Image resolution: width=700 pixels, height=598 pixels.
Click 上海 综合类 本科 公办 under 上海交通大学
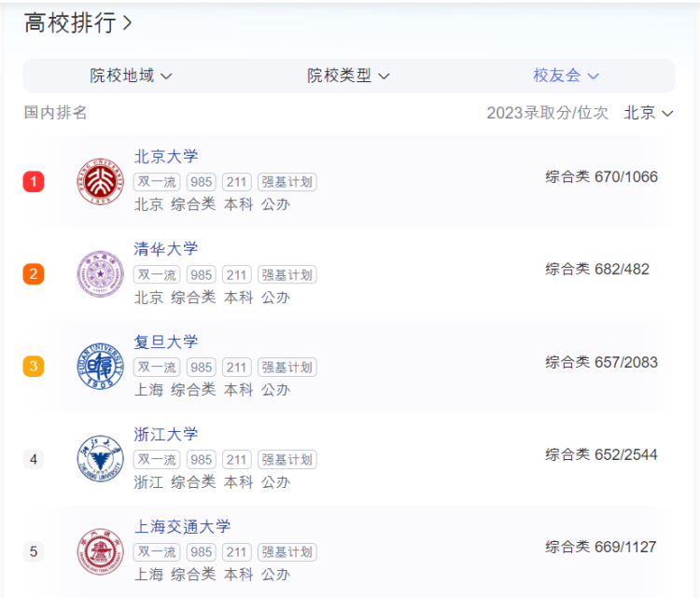point(212,575)
